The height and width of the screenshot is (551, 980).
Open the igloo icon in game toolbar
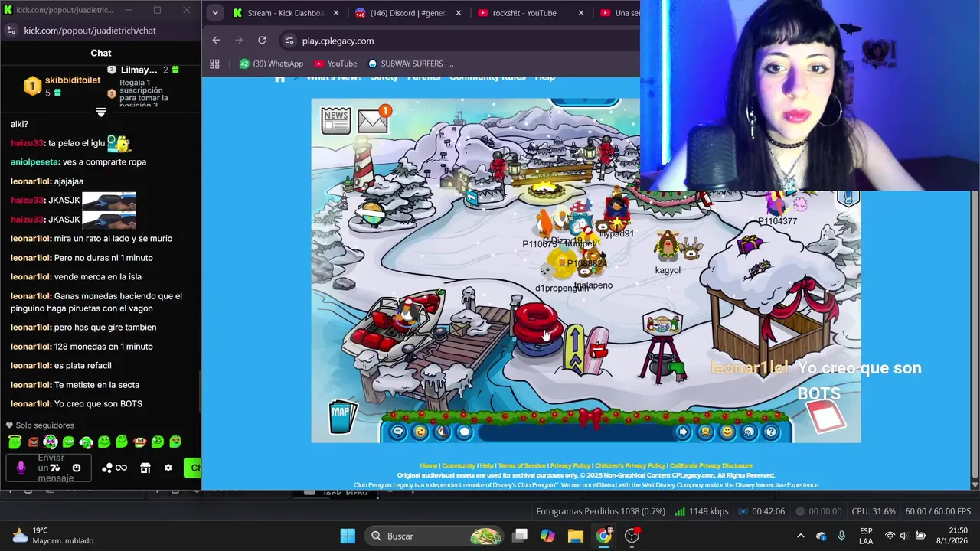pos(749,432)
